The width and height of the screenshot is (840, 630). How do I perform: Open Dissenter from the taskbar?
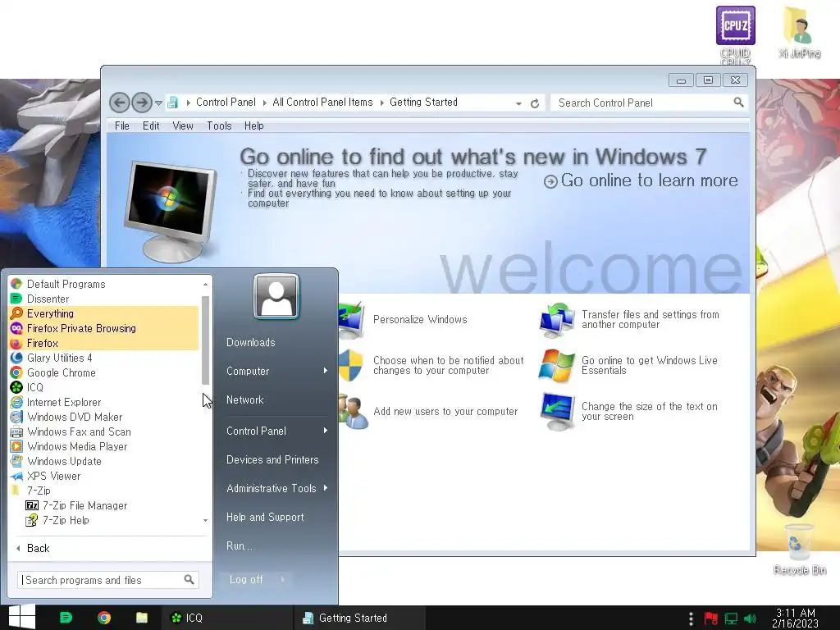pos(66,618)
